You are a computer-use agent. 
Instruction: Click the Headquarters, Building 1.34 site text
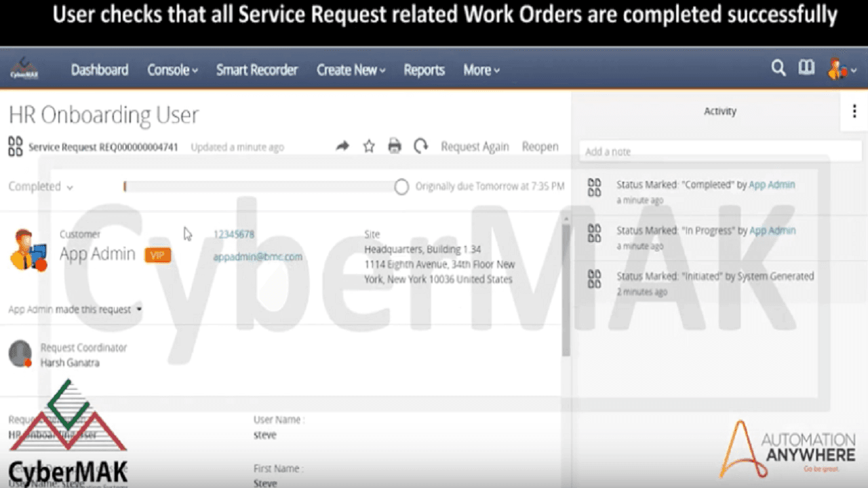point(422,249)
